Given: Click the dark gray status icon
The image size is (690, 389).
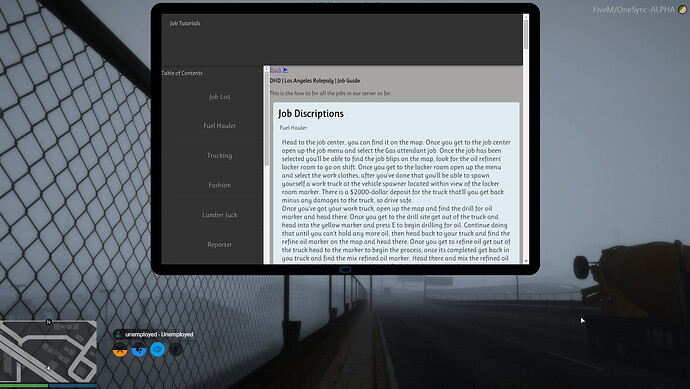Looking at the screenshot, I should 176,349.
